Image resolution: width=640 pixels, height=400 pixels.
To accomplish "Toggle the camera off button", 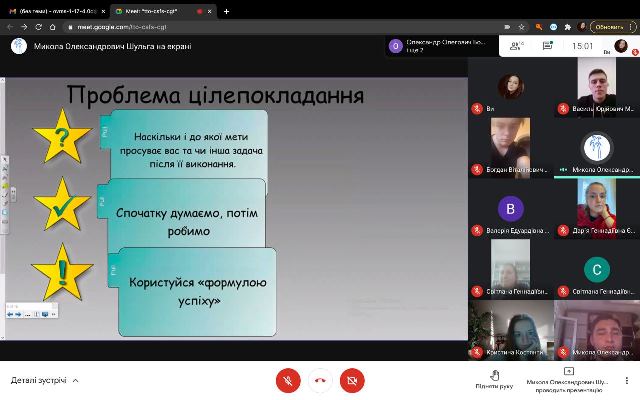I will (352, 380).
